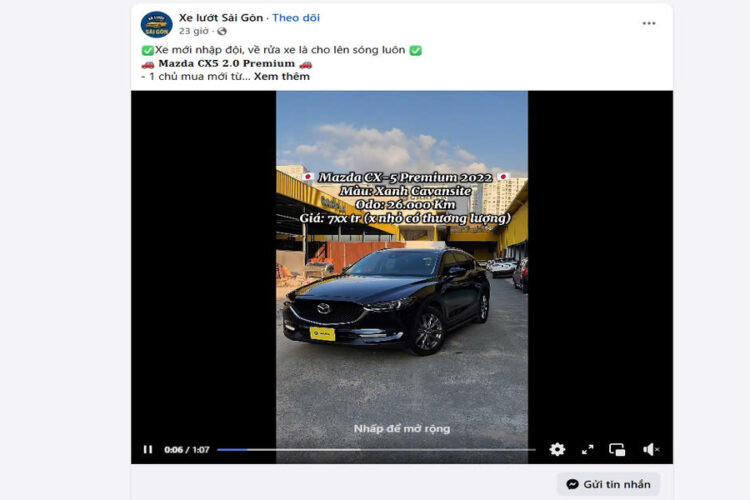Expand post text with Xem thêm
750x500 pixels.
point(282,77)
